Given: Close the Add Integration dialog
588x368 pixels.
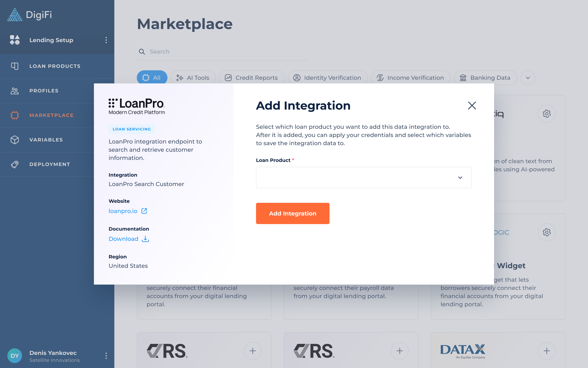Looking at the screenshot, I should click(472, 105).
